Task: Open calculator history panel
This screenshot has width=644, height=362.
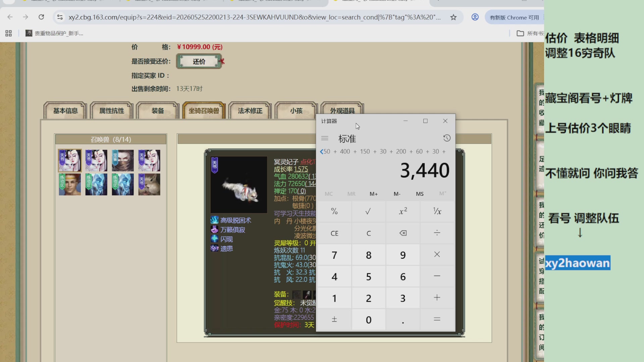Action: click(447, 138)
